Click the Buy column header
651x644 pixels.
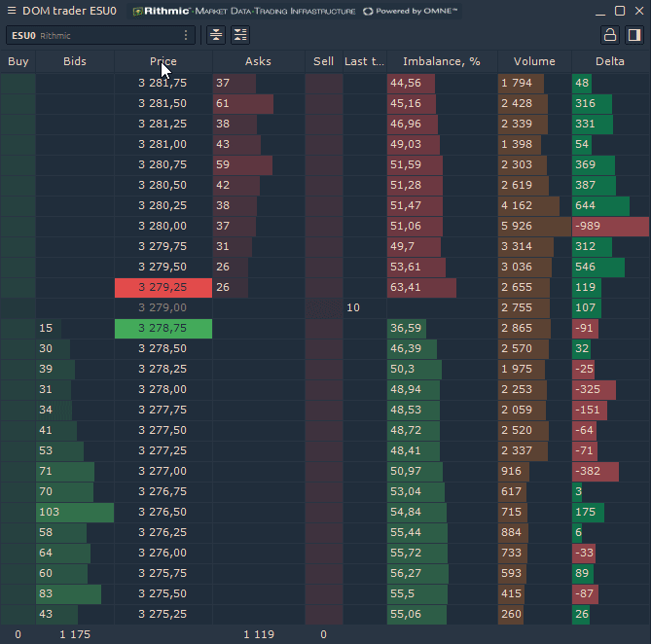(x=18, y=61)
